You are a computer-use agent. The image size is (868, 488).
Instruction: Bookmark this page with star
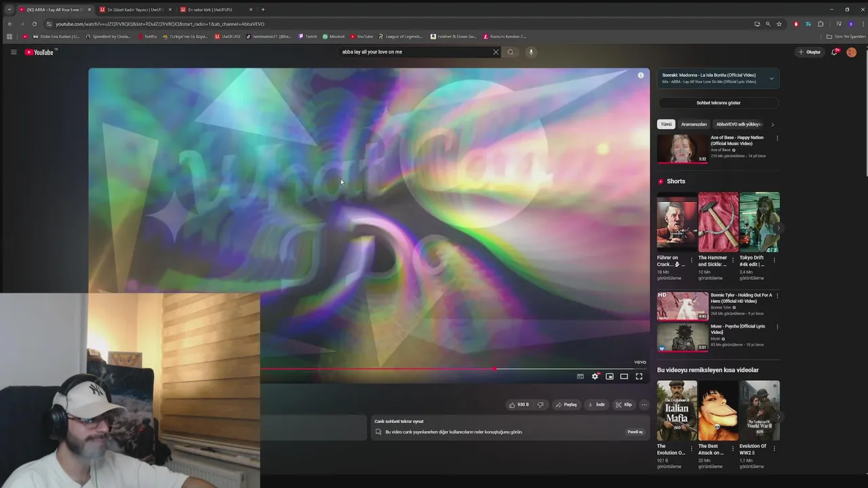779,24
